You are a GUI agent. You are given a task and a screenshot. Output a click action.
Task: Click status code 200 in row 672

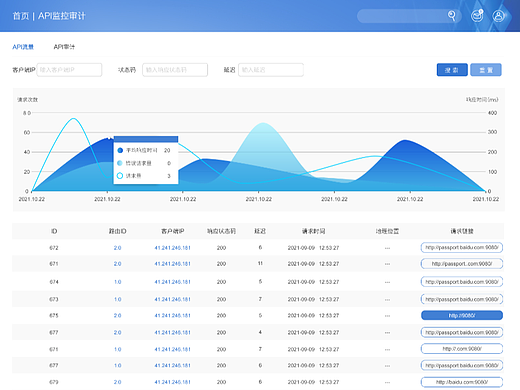pyautogui.click(x=221, y=248)
